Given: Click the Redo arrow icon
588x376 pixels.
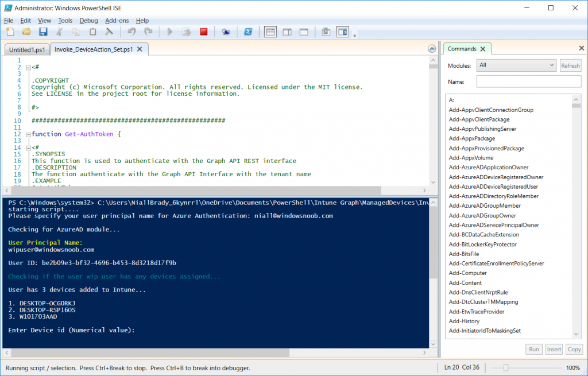Looking at the screenshot, I should [x=148, y=32].
